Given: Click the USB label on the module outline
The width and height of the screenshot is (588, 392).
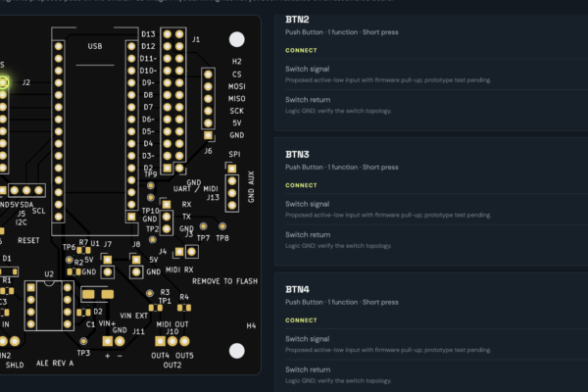Looking at the screenshot, I should tap(95, 46).
